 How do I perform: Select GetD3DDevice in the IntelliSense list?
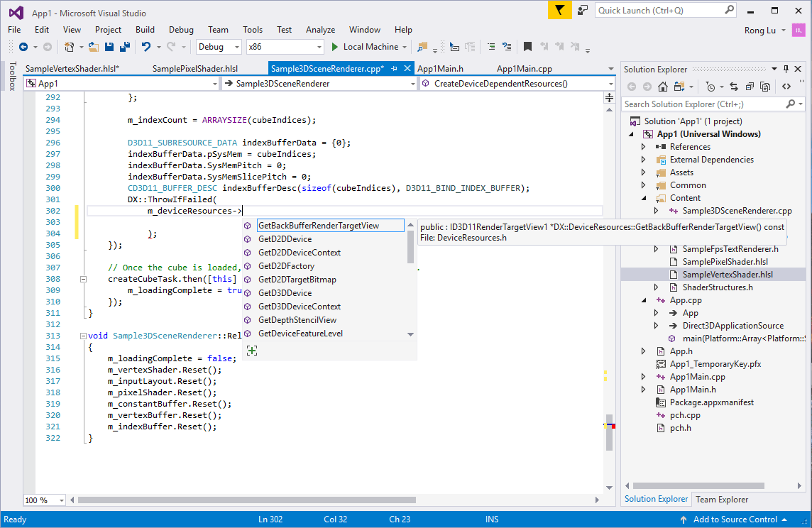(x=285, y=293)
